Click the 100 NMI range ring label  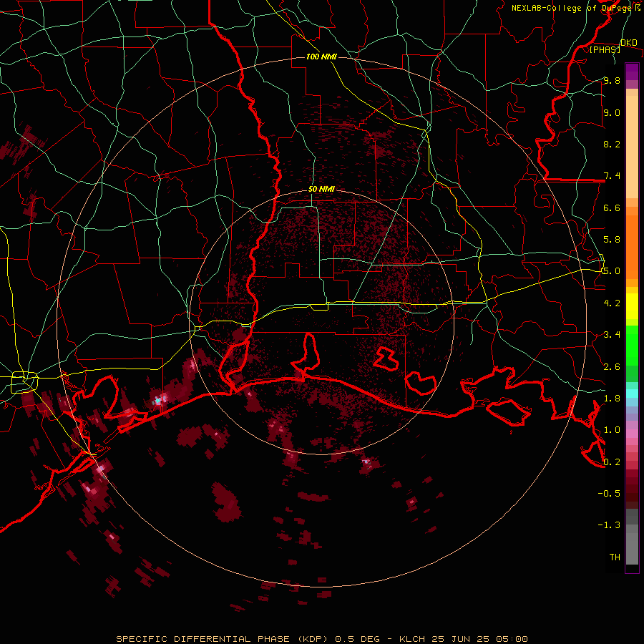[x=321, y=57]
